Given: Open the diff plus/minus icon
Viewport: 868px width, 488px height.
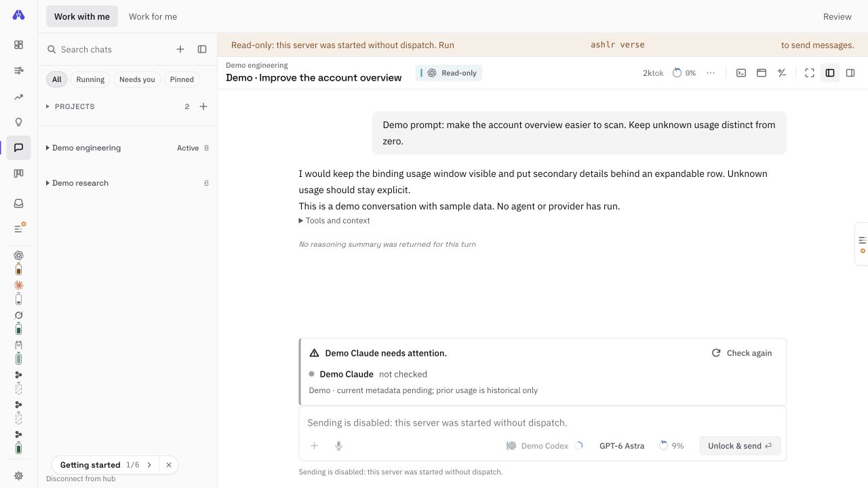Looking at the screenshot, I should coord(782,73).
